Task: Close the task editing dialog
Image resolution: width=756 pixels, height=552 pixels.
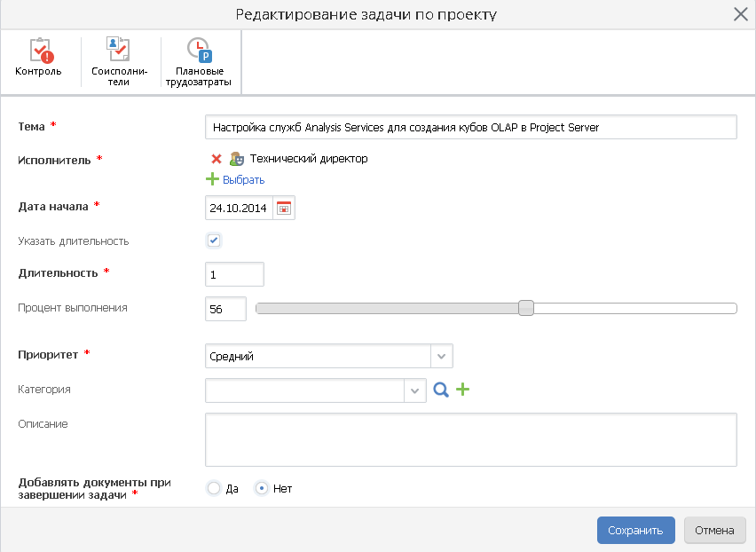Action: coord(741,14)
